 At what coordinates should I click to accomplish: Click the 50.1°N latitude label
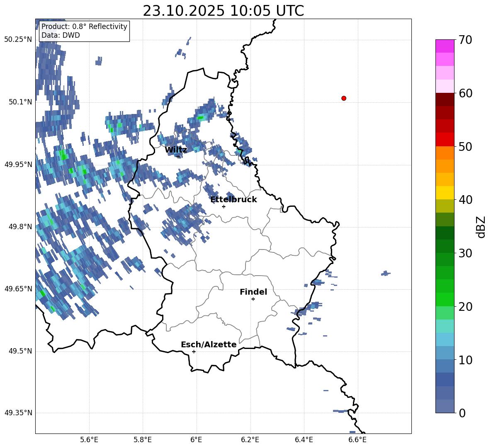[x=20, y=102]
